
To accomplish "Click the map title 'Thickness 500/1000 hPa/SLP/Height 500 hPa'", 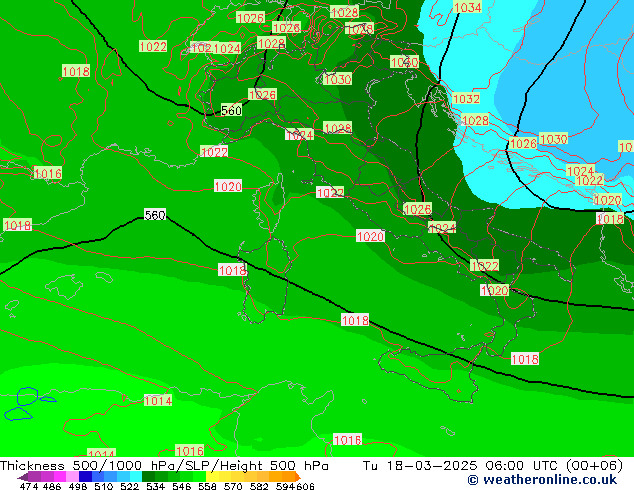I will 164,466.
